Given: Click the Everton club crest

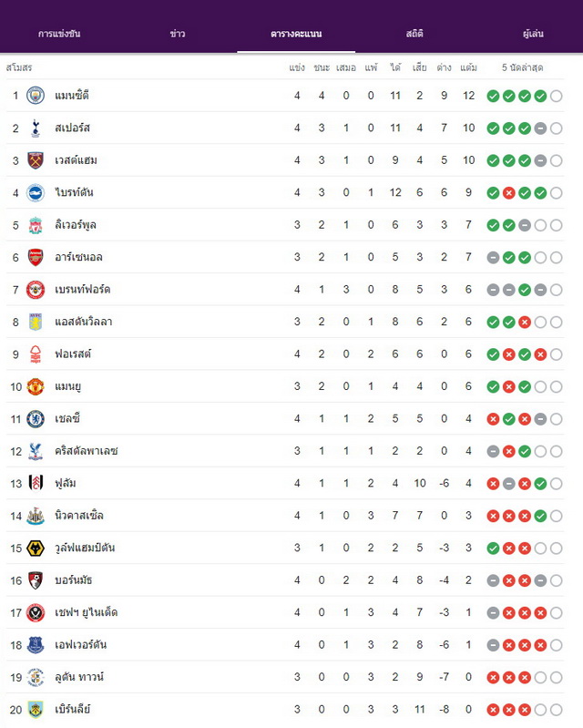Looking at the screenshot, I should tap(36, 645).
